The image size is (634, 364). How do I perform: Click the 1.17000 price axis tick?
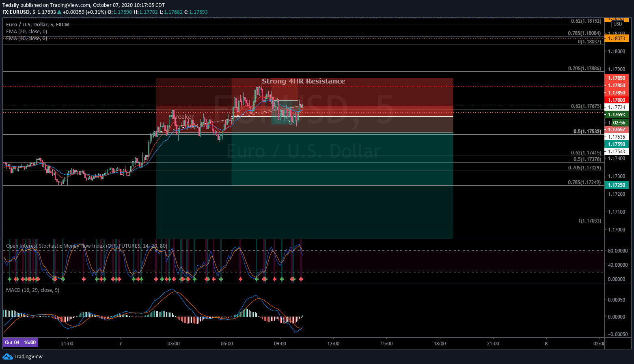point(616,230)
